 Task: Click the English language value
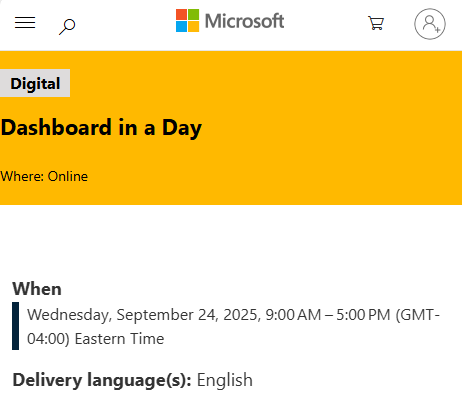pos(225,380)
